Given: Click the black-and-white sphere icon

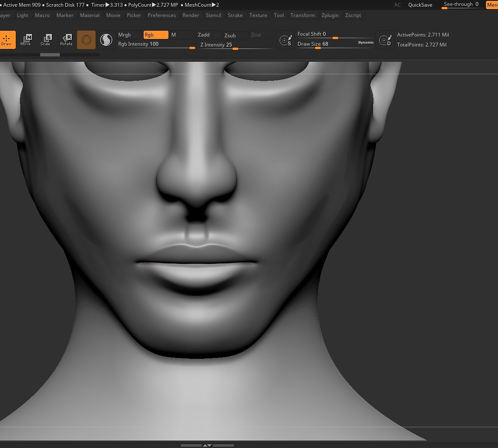Looking at the screenshot, I should [106, 40].
